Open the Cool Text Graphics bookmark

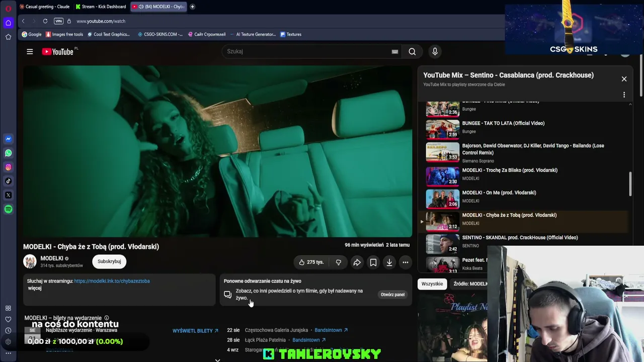click(108, 34)
